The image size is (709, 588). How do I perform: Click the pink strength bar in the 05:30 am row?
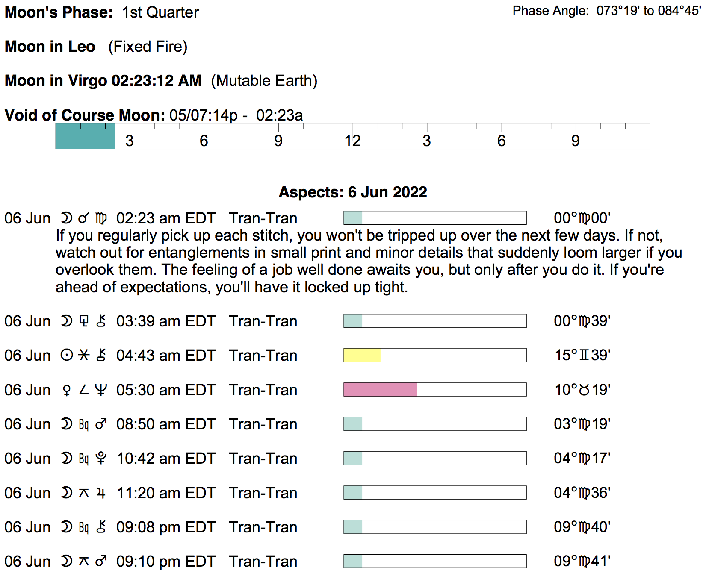click(380, 390)
